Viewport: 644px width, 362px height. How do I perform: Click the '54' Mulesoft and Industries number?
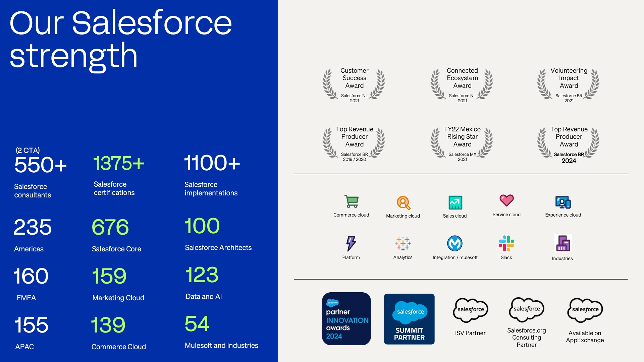[x=197, y=323]
